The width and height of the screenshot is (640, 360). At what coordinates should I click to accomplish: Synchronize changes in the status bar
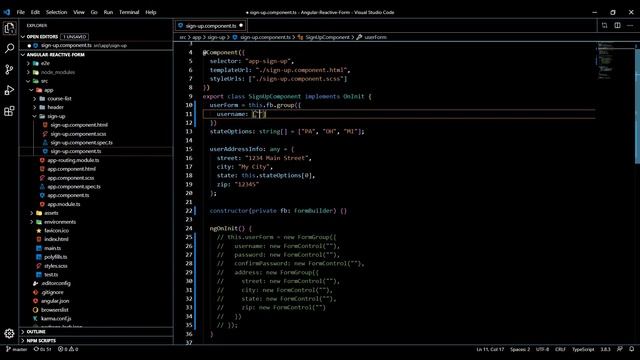point(42,349)
